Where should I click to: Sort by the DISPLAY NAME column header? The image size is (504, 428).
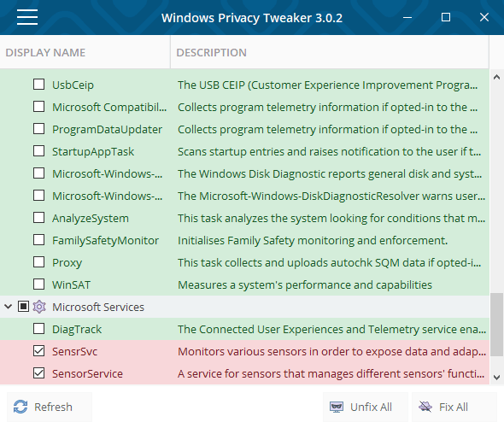(x=85, y=52)
